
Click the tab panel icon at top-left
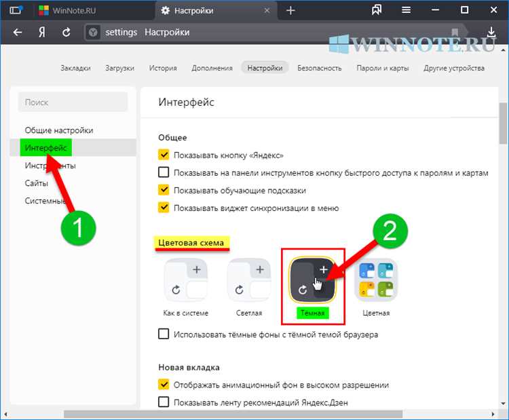click(15, 10)
